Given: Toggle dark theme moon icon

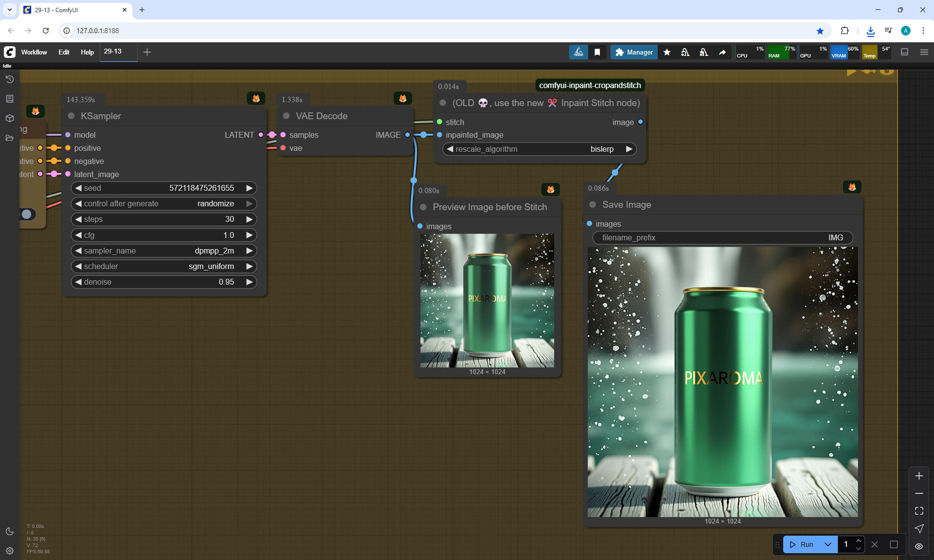Looking at the screenshot, I should tap(9, 531).
